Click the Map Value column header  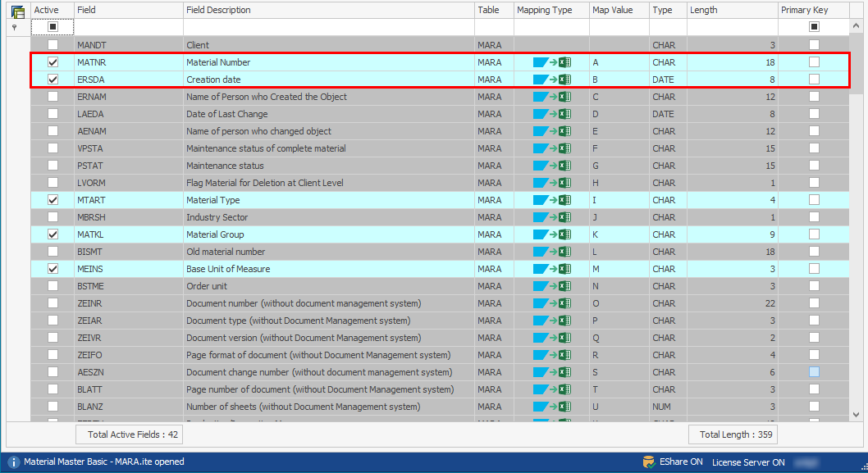click(619, 10)
